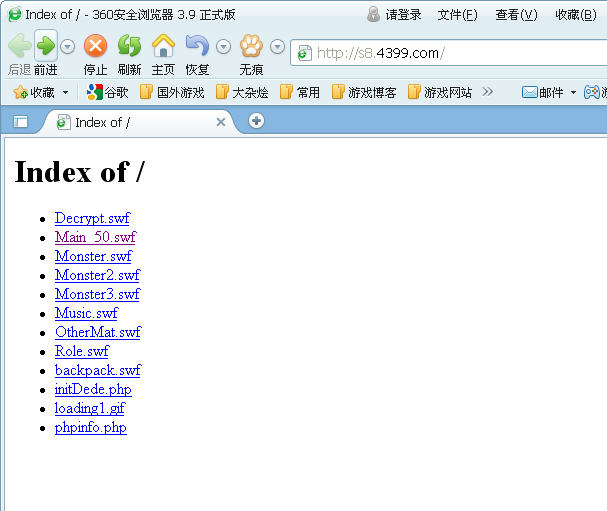The height and width of the screenshot is (511, 607).
Task: Open dropdown arrow next to Restore button
Action: [223, 47]
